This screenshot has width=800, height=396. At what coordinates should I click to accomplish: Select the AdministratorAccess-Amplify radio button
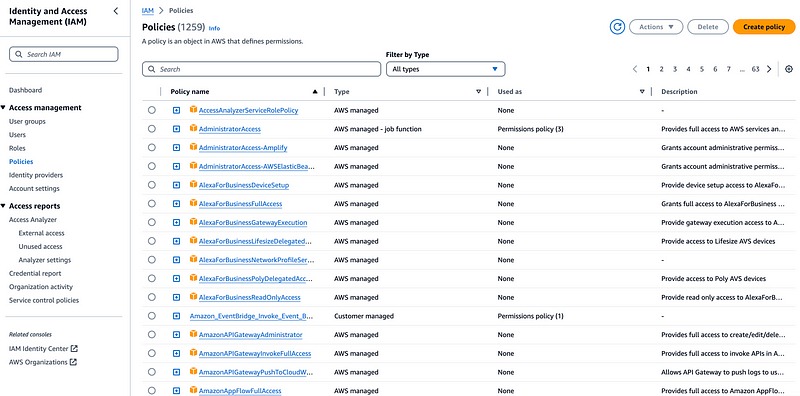(152, 147)
